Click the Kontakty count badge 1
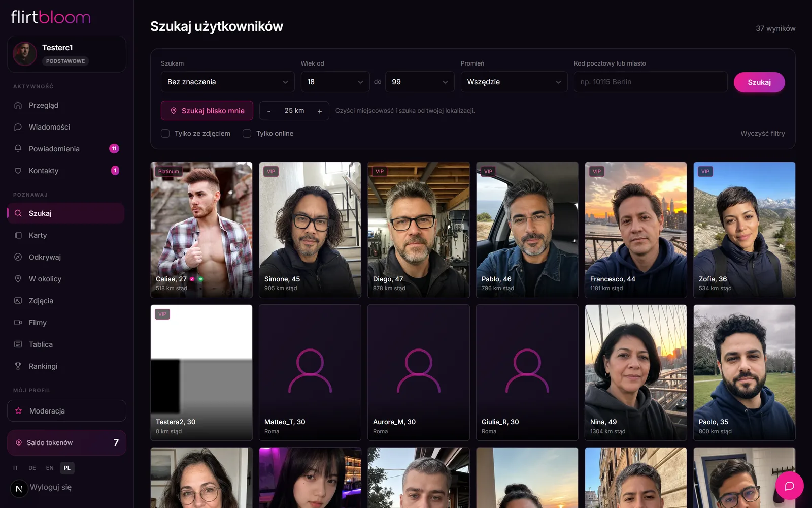 click(x=115, y=171)
